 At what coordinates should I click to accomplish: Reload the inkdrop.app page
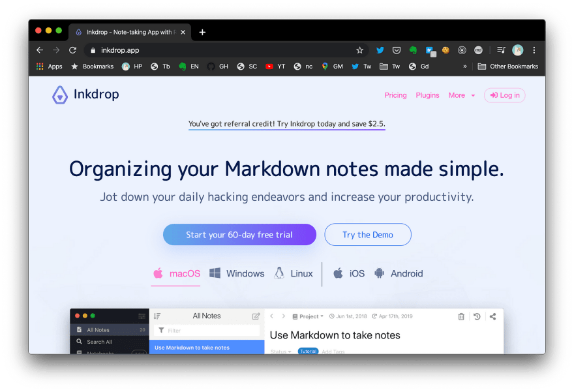72,50
